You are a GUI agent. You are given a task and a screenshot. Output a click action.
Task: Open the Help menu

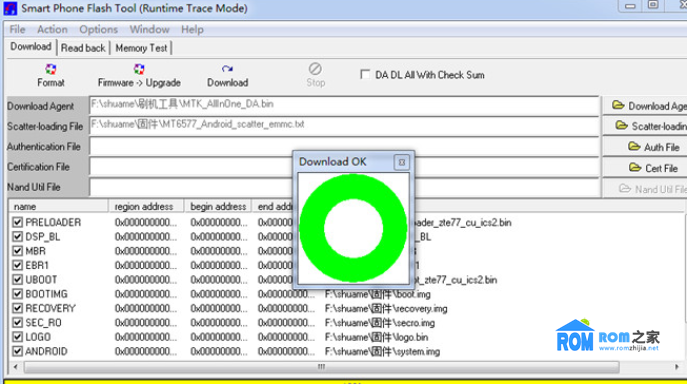(192, 29)
